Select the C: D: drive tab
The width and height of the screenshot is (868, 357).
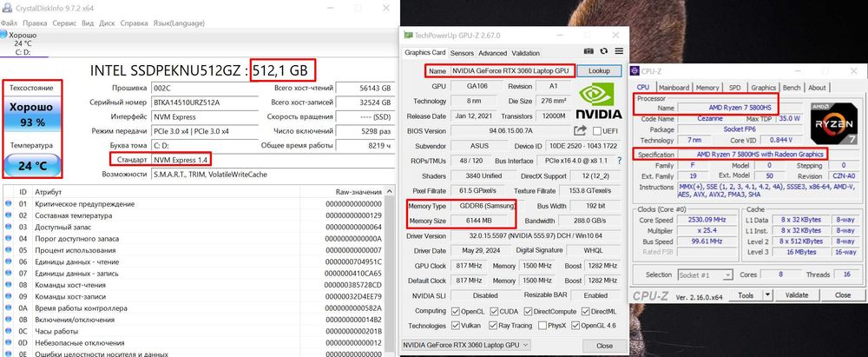tap(23, 43)
